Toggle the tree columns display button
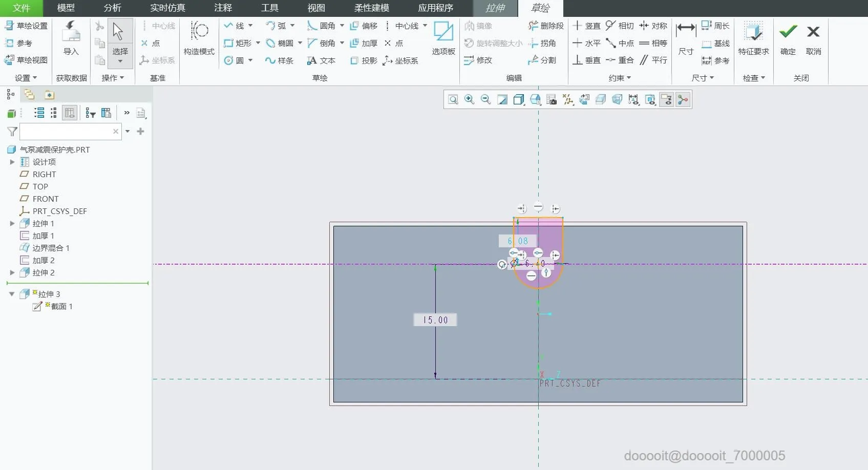The height and width of the screenshot is (470, 868). click(70, 113)
